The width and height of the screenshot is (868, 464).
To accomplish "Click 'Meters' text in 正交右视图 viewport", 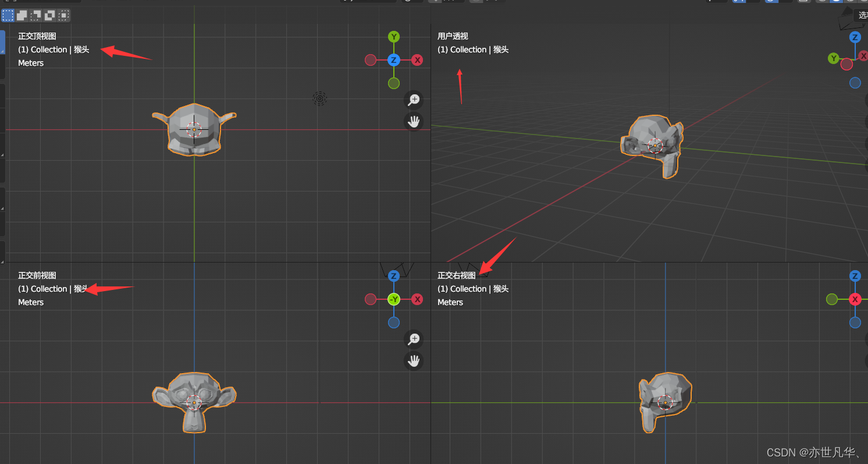I will pyautogui.click(x=450, y=302).
